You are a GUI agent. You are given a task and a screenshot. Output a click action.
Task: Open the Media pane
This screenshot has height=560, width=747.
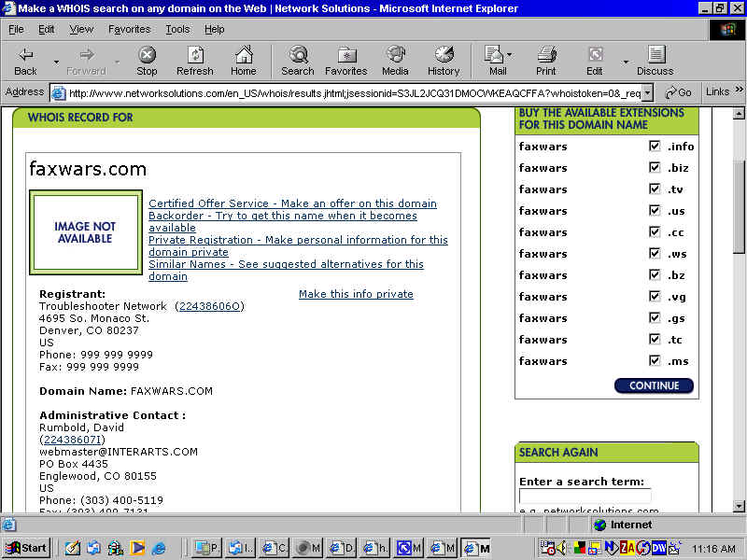[x=395, y=61]
